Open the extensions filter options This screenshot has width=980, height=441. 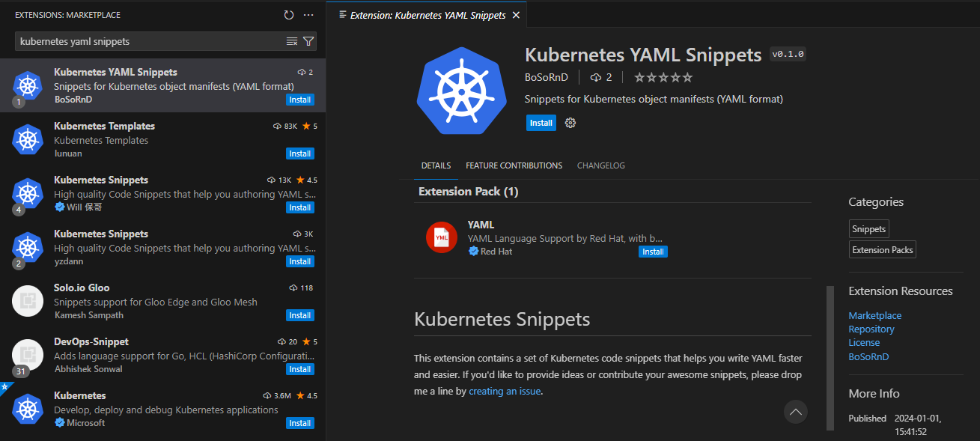(308, 42)
